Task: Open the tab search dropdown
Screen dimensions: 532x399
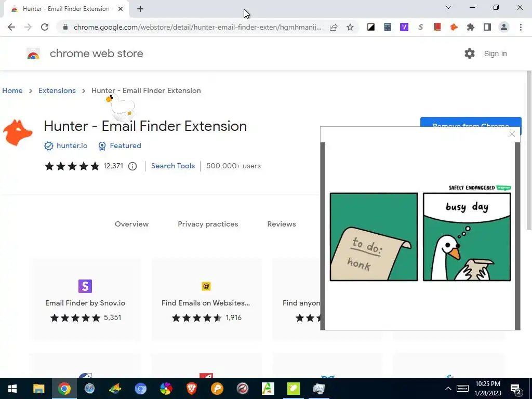Action: [448, 7]
